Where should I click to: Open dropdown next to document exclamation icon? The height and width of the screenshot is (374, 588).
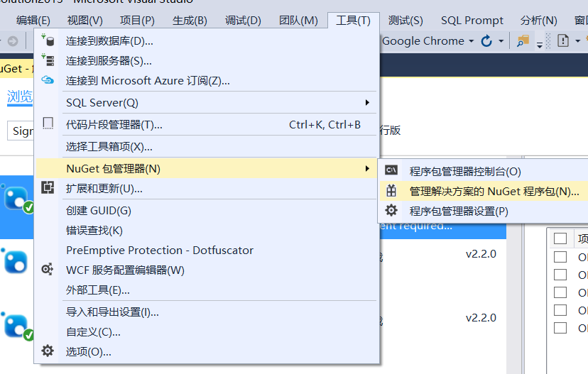tap(578, 41)
